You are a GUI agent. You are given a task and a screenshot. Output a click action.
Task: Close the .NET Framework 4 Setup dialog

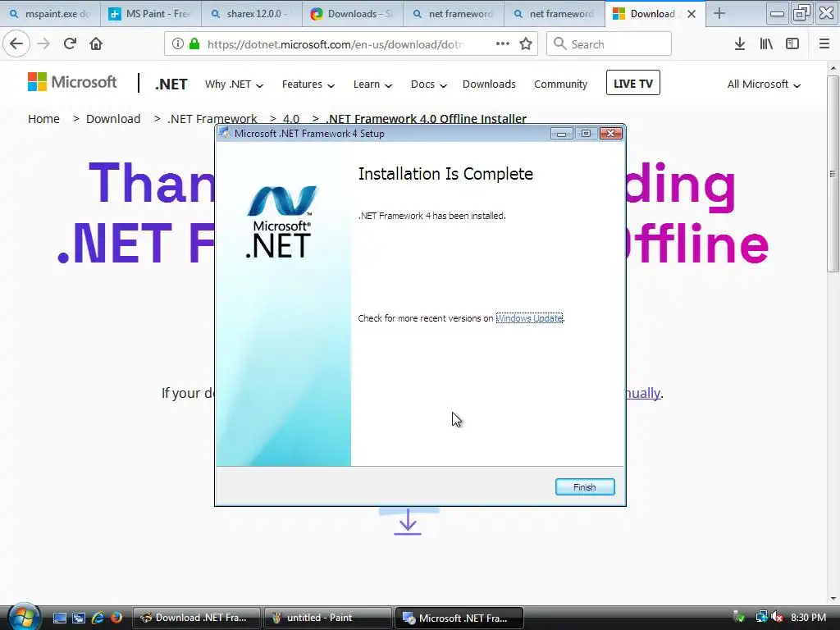[x=610, y=134]
